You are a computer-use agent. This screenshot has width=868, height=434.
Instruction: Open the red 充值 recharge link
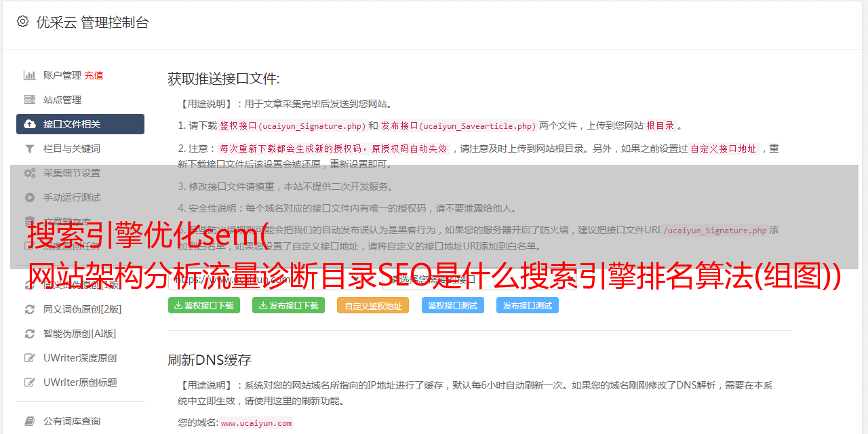pos(94,75)
